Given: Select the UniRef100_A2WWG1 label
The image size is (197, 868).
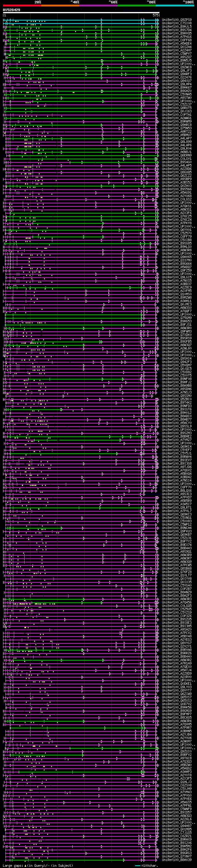Looking at the screenshot, I should coord(177,118).
